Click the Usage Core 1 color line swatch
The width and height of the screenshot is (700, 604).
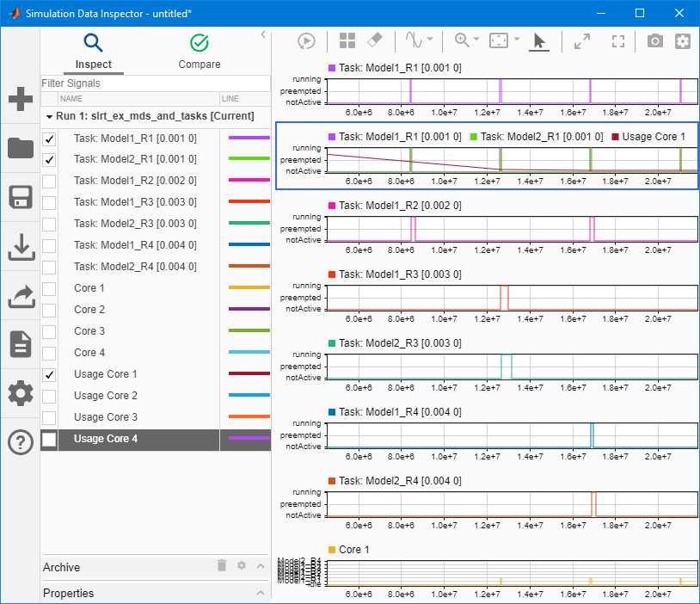pyautogui.click(x=248, y=374)
